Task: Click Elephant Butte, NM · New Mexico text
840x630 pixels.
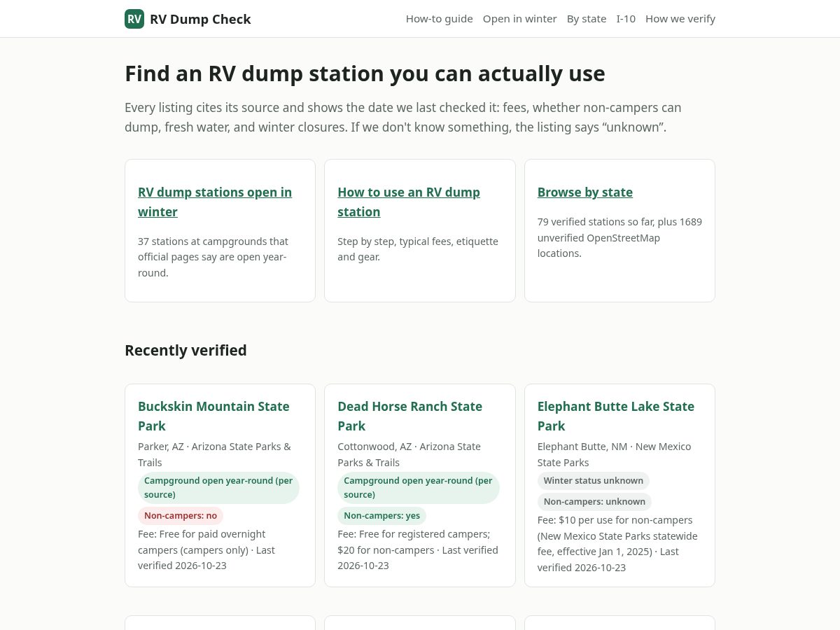Action: (614, 454)
